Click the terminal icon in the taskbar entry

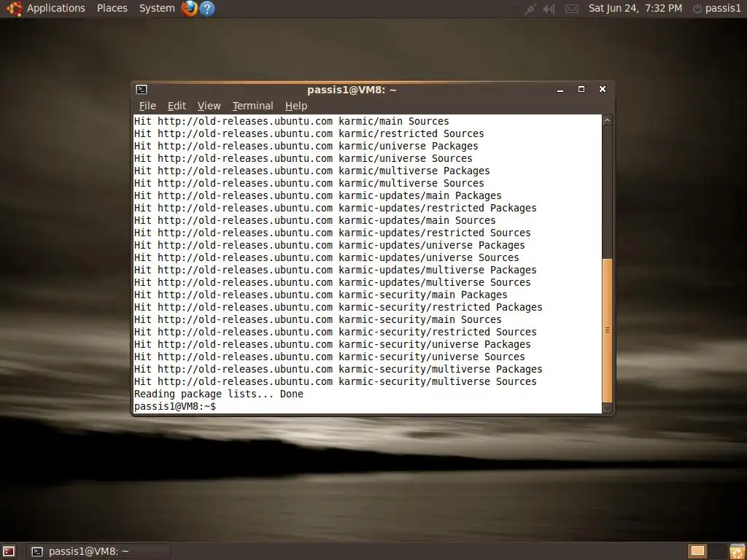pos(36,551)
